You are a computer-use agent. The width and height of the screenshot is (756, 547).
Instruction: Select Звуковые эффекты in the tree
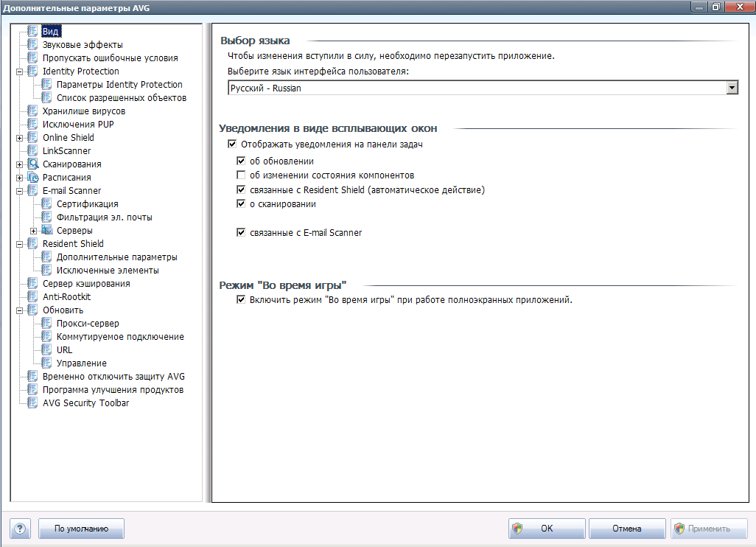pos(83,44)
